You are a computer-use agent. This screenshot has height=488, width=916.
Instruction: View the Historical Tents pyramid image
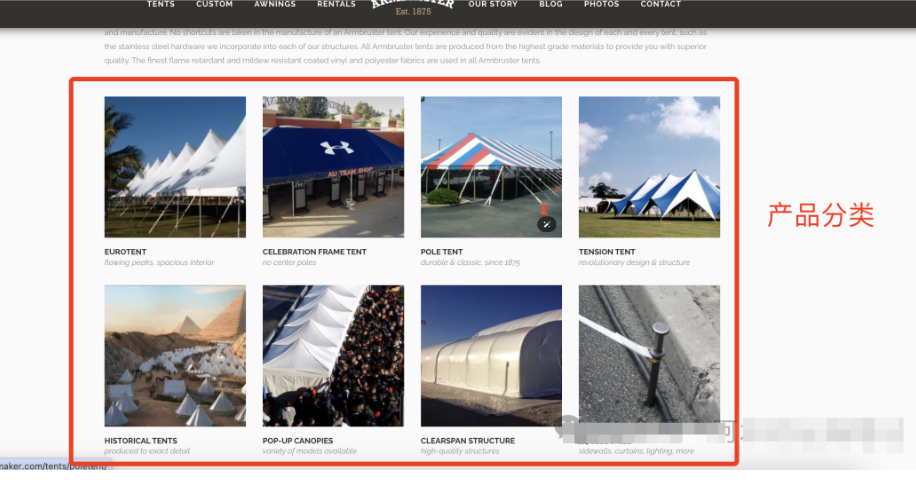click(x=175, y=356)
